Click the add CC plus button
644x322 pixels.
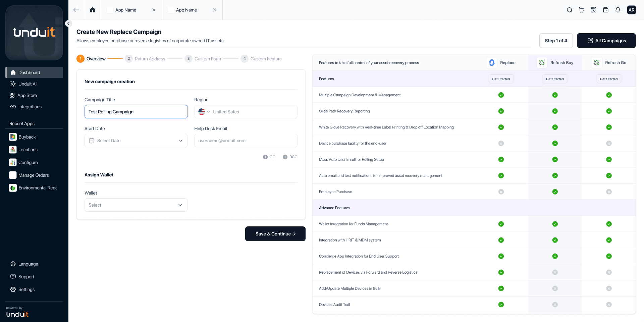(265, 157)
